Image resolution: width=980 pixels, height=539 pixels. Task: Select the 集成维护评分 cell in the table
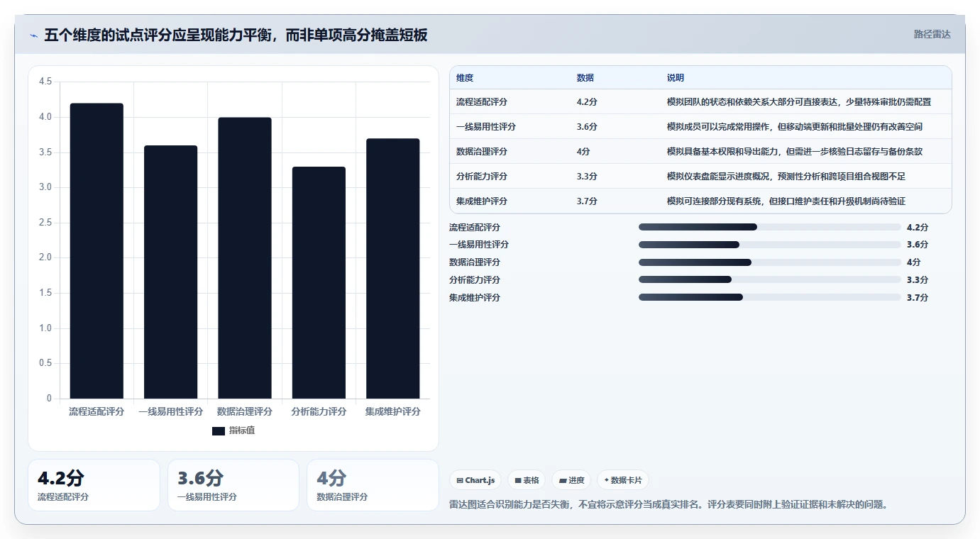(x=482, y=201)
